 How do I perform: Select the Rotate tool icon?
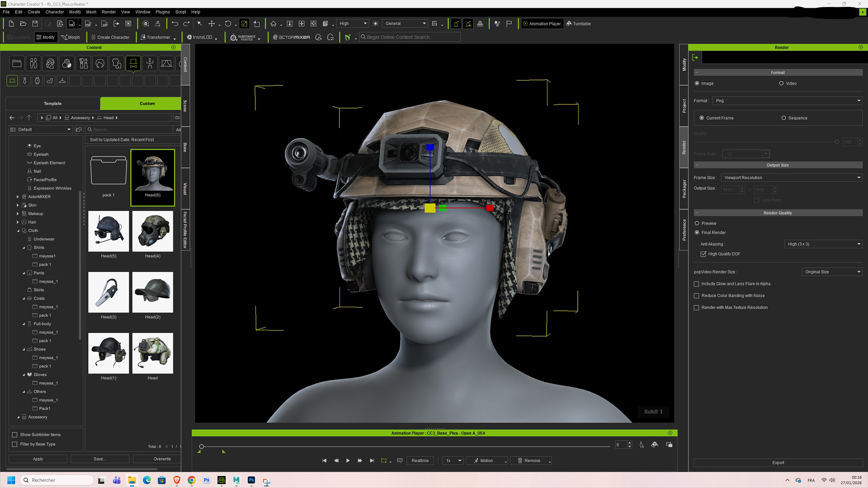228,23
